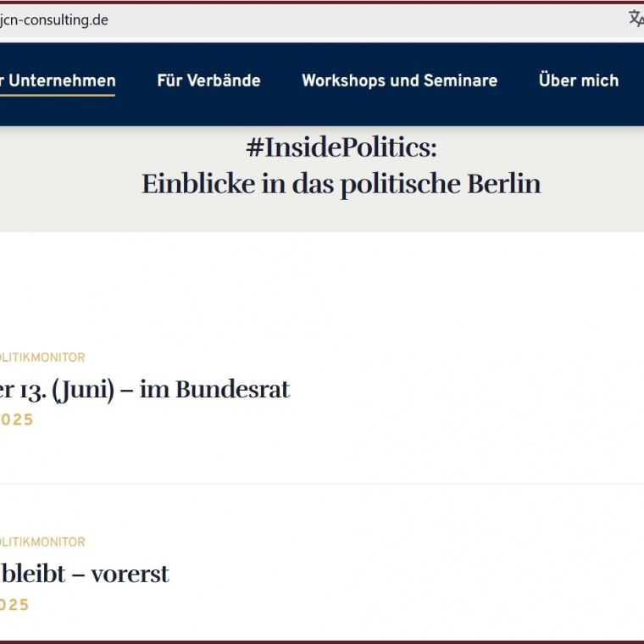
Task: Open the Unternehmen navigation item
Action: (x=61, y=80)
